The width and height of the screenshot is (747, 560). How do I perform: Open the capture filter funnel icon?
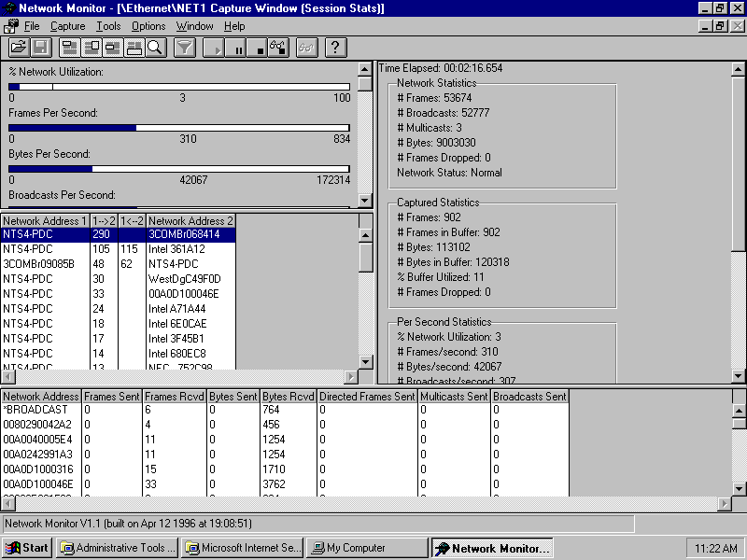[184, 48]
